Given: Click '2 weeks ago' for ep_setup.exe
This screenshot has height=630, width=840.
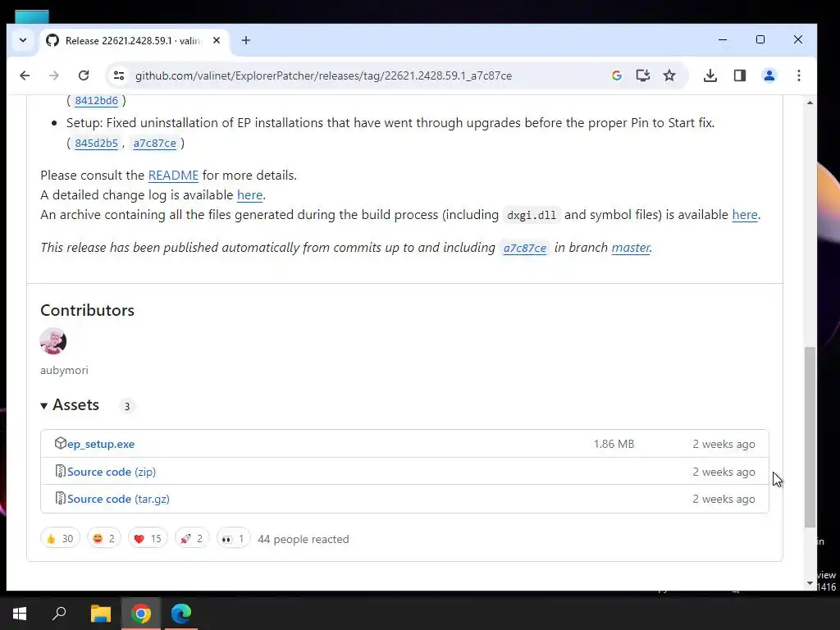Looking at the screenshot, I should 724,444.
